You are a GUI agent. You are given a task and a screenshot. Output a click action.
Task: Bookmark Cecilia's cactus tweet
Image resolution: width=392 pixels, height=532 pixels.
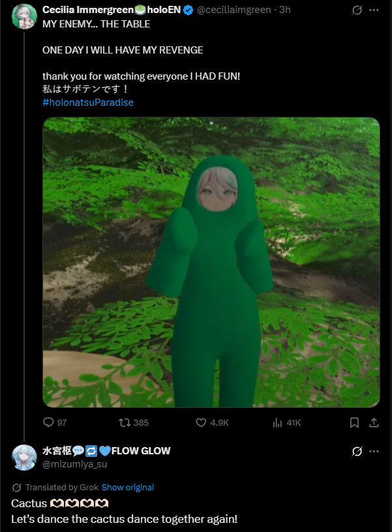point(354,422)
